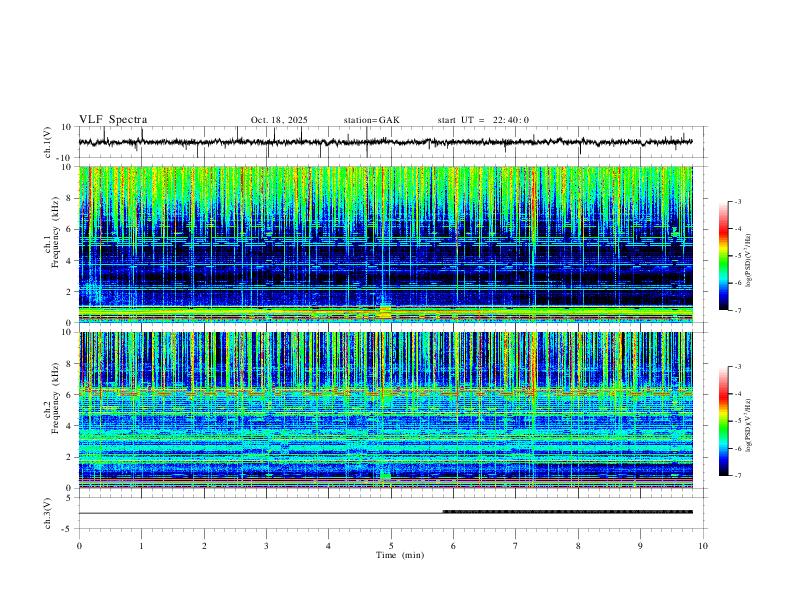Click the "Time (min)" x-axis label
792x612 pixels.
[x=400, y=555]
